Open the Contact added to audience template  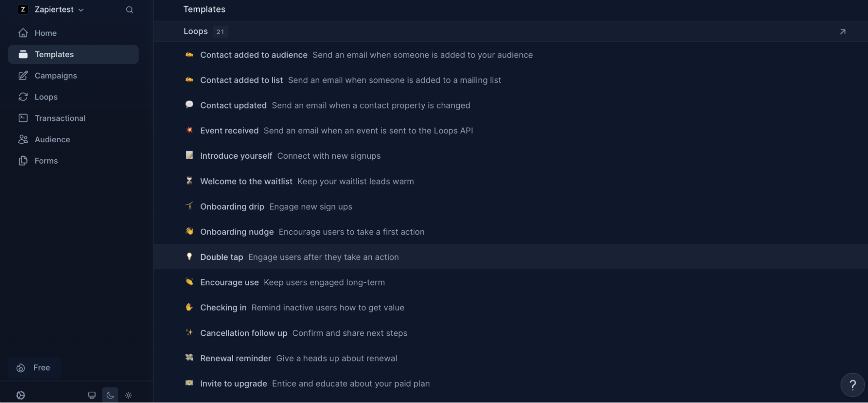coord(254,55)
